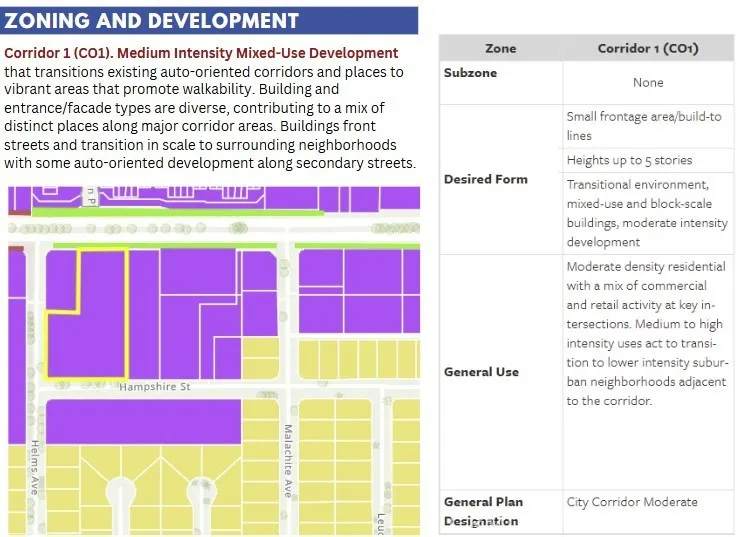The image size is (738, 537).
Task: Click the City Corridor Moderate value
Action: [631, 502]
